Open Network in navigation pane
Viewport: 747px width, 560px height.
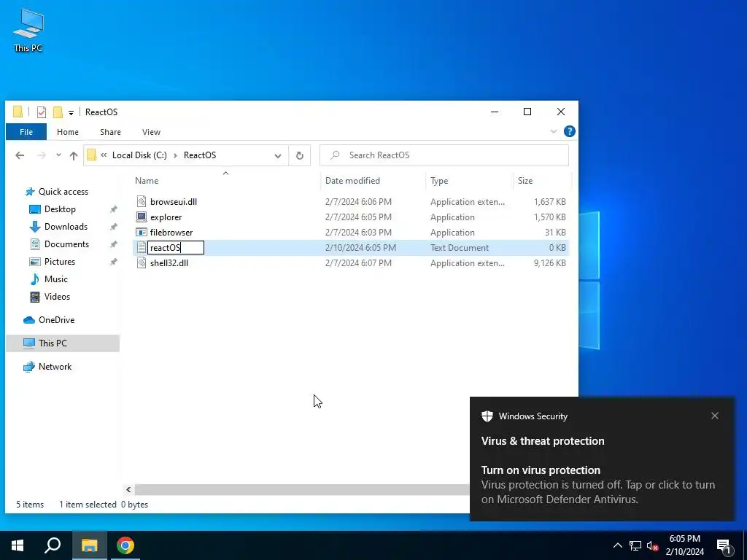click(55, 367)
